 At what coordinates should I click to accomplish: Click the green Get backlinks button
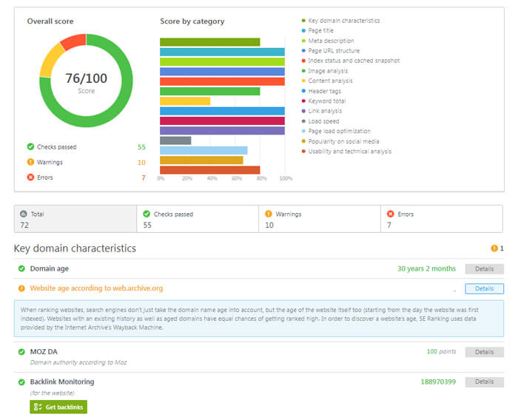point(58,407)
